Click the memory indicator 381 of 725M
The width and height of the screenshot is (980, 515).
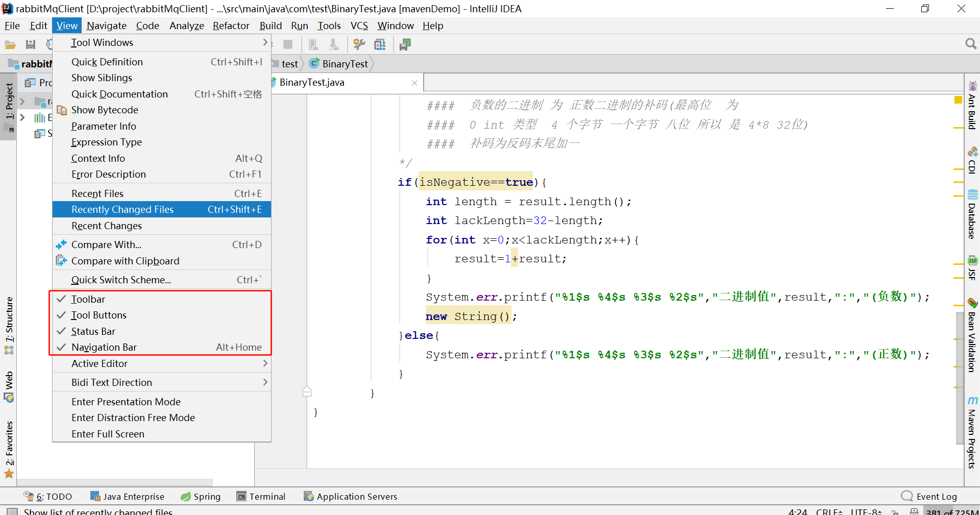point(951,511)
